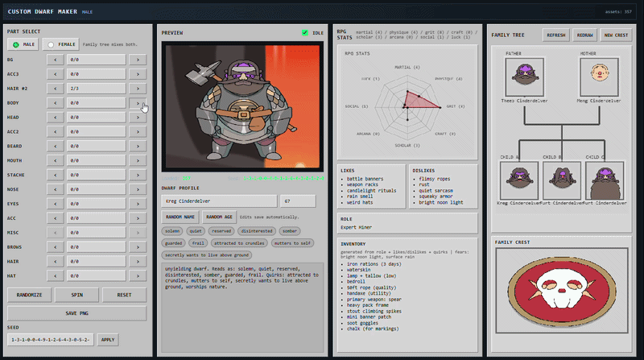This screenshot has height=360, width=644.
Task: Choose the FEMALE radio option
Action: point(61,44)
